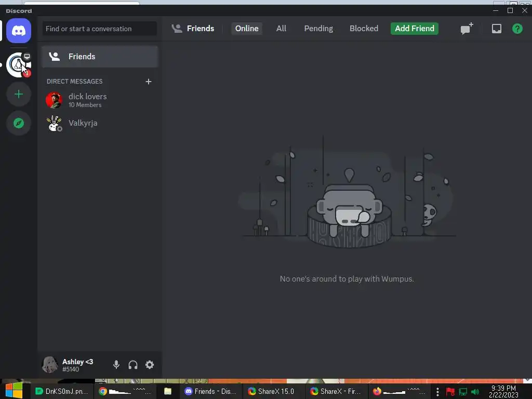Screen dimensions: 532x399
Task: Open Chrome window in the taskbar
Action: (125, 391)
